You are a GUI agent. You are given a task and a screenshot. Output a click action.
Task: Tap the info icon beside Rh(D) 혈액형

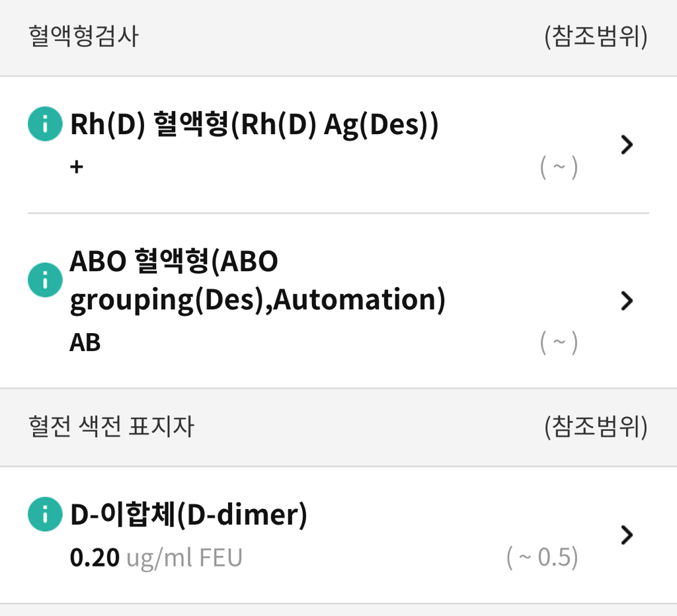(45, 125)
